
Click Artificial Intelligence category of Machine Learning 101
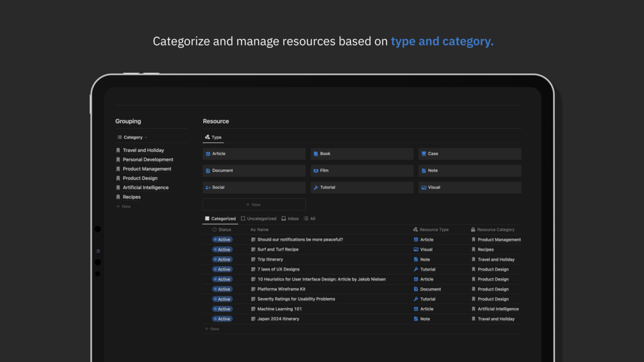point(495,309)
